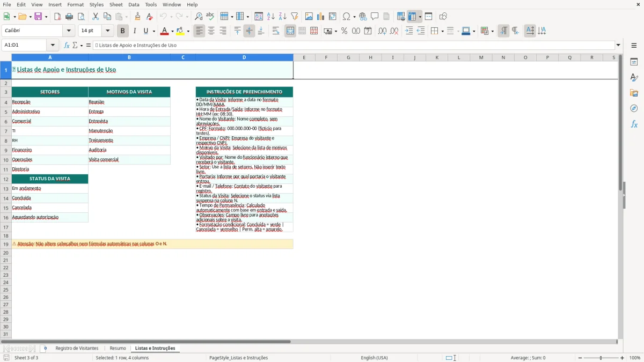644x362 pixels.
Task: Toggle Underline formatting
Action: click(x=145, y=31)
